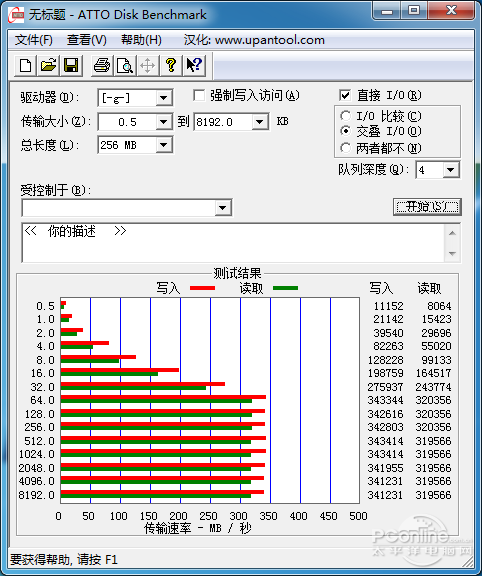The height and width of the screenshot is (576, 482).
Task: Click write value 198759 in 16.0 row
Action: [385, 373]
